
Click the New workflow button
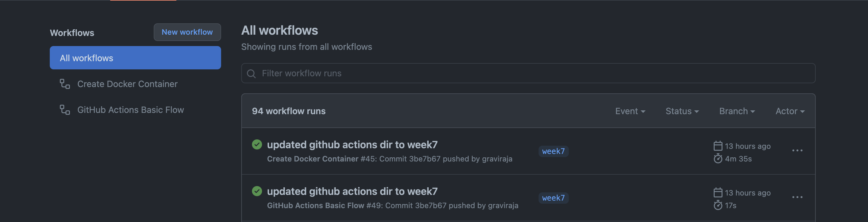point(187,32)
